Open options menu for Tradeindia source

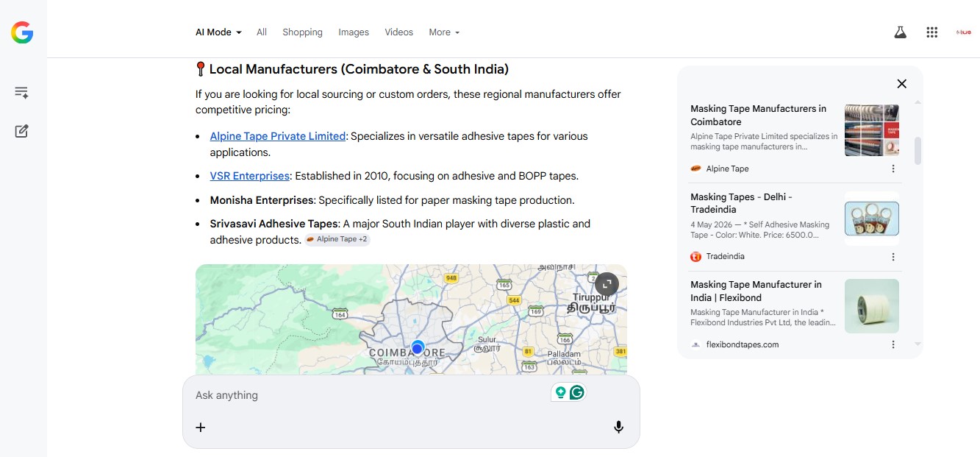[893, 257]
